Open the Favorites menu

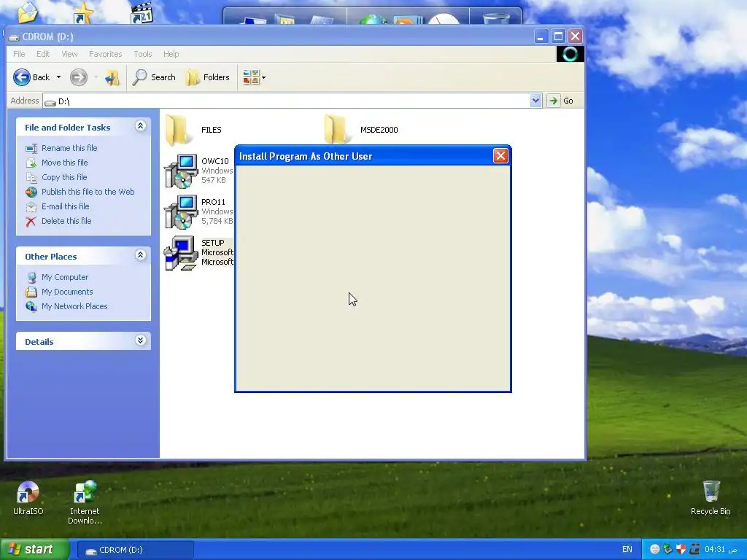coord(105,54)
